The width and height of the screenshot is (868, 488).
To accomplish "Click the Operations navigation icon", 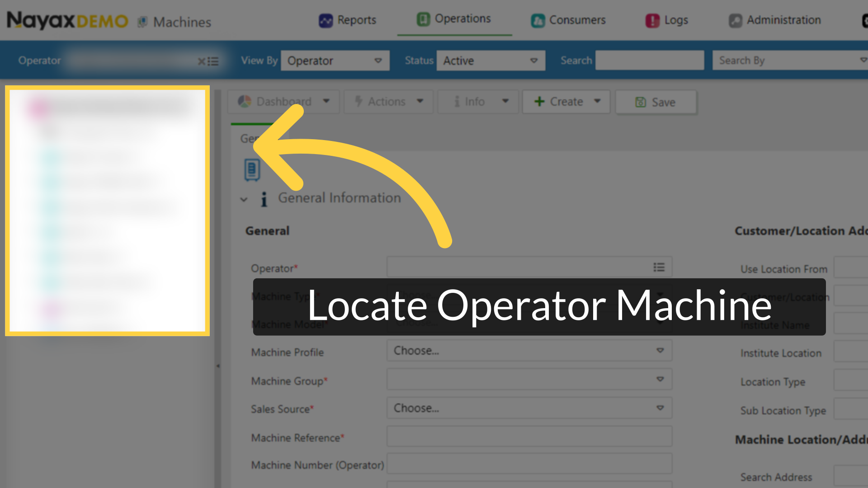I will pyautogui.click(x=423, y=19).
